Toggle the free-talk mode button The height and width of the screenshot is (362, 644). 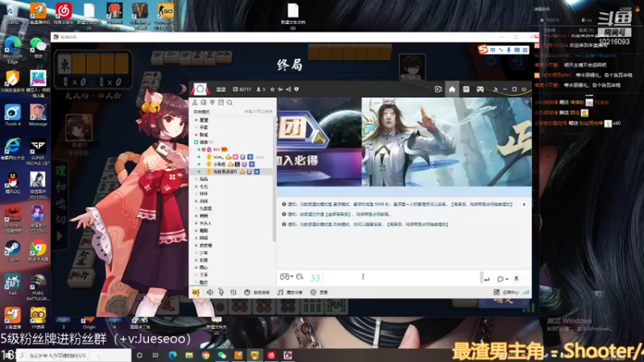tap(257, 292)
